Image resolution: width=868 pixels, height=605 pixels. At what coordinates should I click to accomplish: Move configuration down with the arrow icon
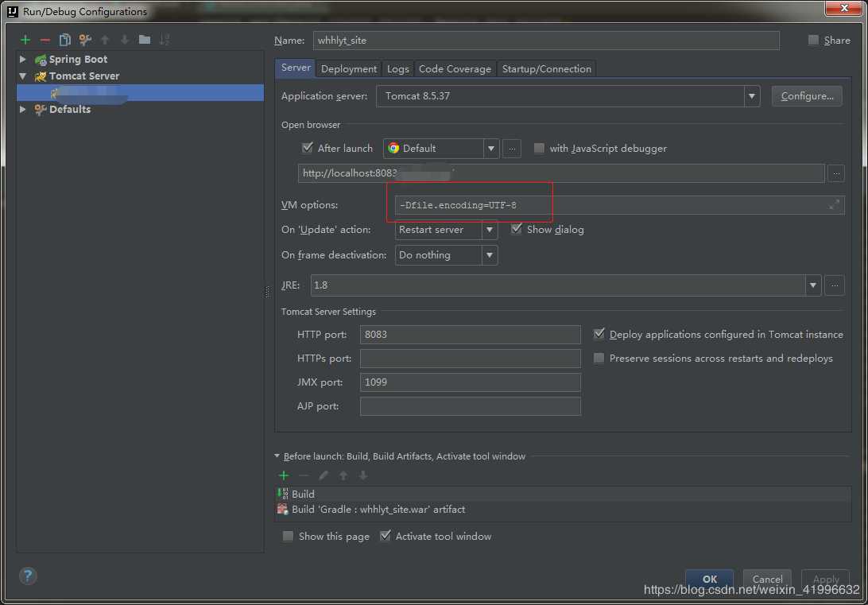(x=125, y=40)
